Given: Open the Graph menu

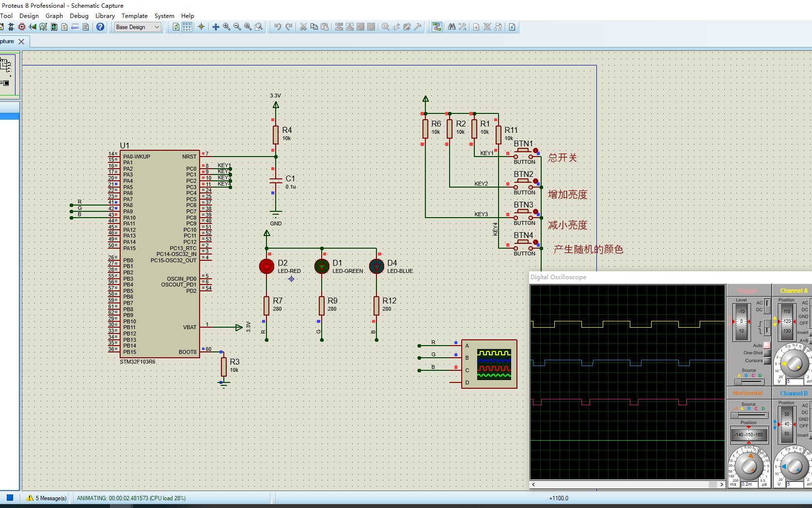Looking at the screenshot, I should (x=54, y=16).
